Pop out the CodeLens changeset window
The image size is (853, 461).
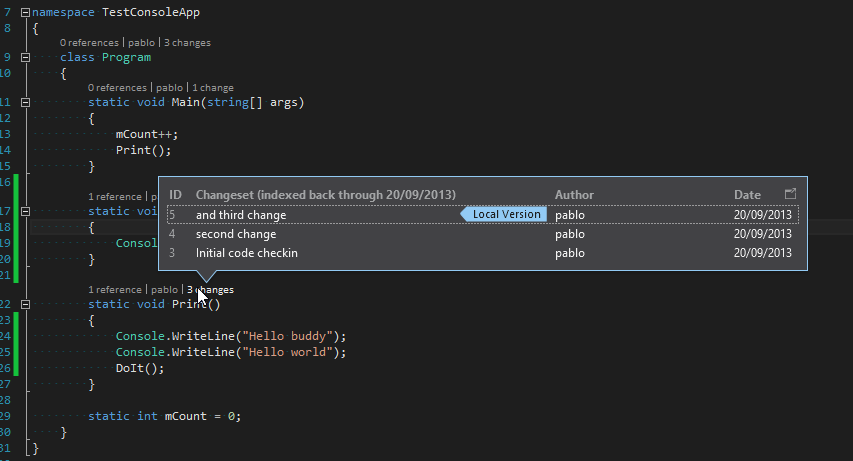tap(790, 194)
